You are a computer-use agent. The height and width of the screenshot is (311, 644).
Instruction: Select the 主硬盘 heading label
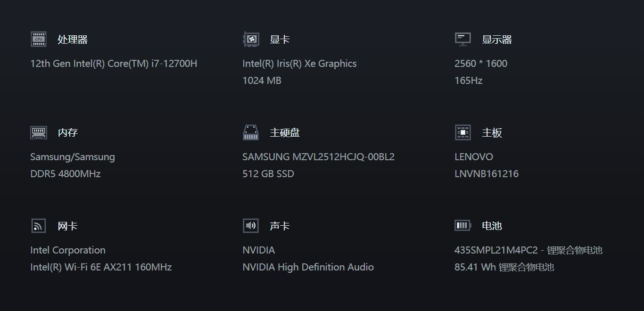tap(285, 133)
